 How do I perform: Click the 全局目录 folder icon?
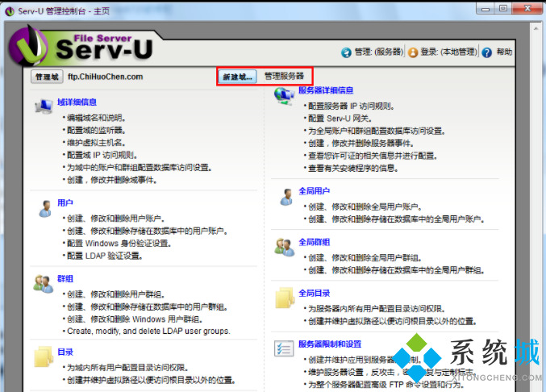(x=285, y=298)
